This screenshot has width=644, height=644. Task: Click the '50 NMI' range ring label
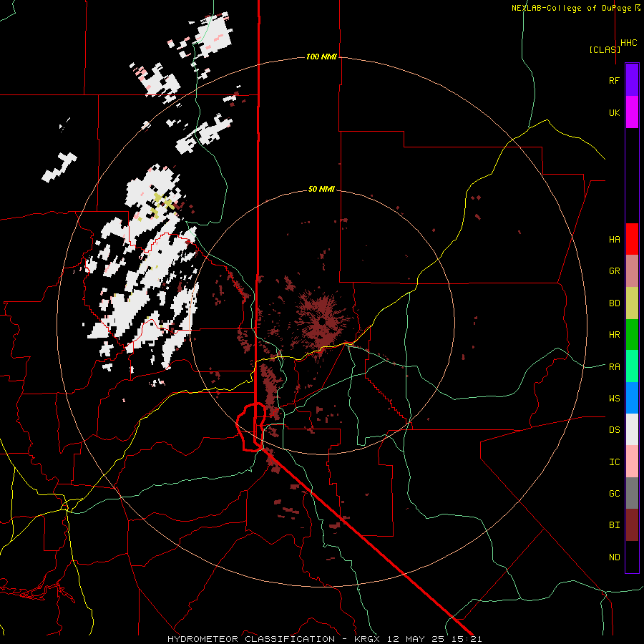[321, 189]
